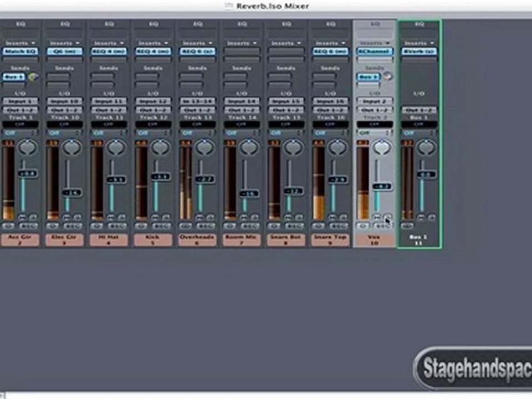Click the Snare Top channel pan knob
532x399 pixels.
(338, 147)
